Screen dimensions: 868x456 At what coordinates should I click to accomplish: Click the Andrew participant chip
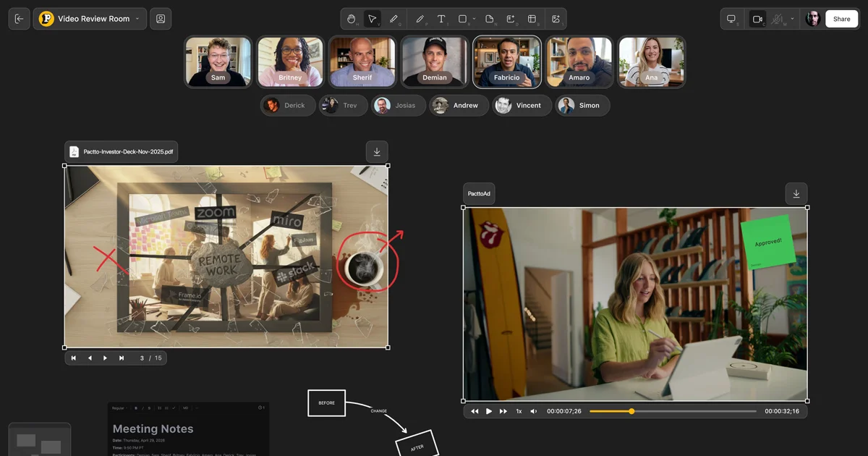tap(459, 106)
